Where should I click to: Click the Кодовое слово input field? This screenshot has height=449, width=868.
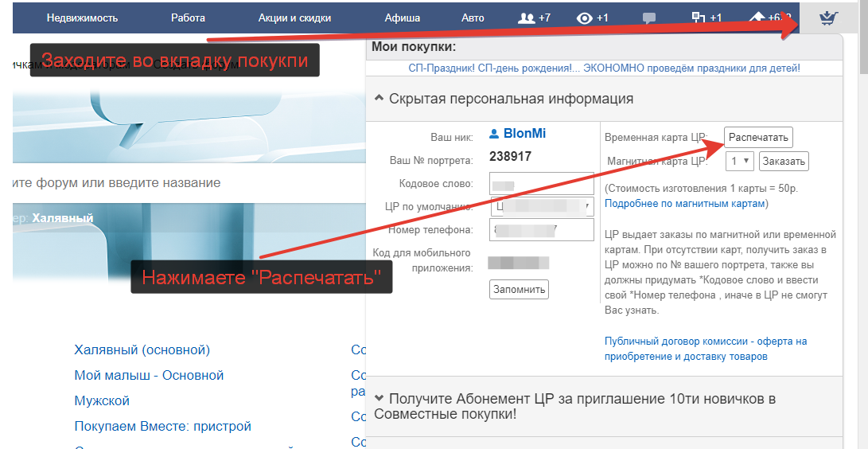pos(542,183)
